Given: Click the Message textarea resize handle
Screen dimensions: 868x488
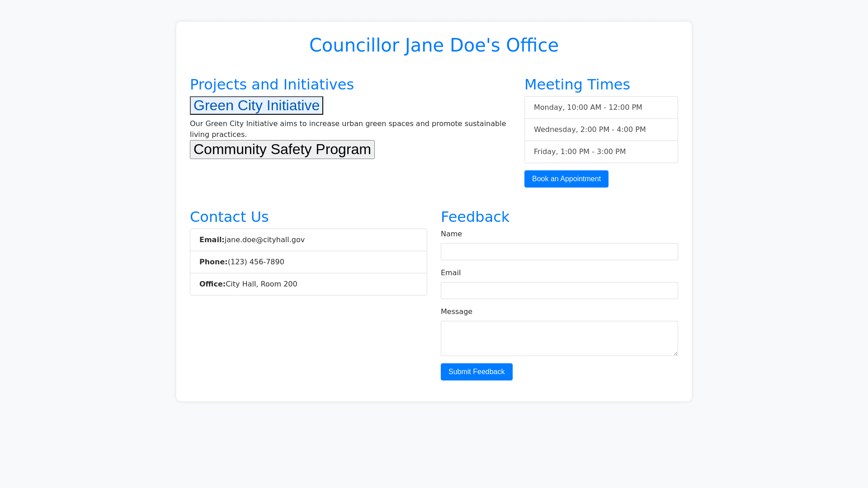Looking at the screenshot, I should click(675, 353).
